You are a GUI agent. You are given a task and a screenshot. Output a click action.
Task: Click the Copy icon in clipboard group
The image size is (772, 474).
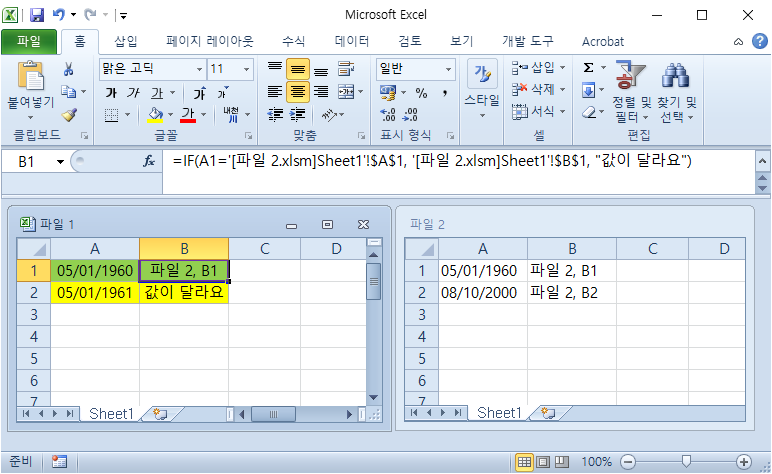(x=68, y=92)
